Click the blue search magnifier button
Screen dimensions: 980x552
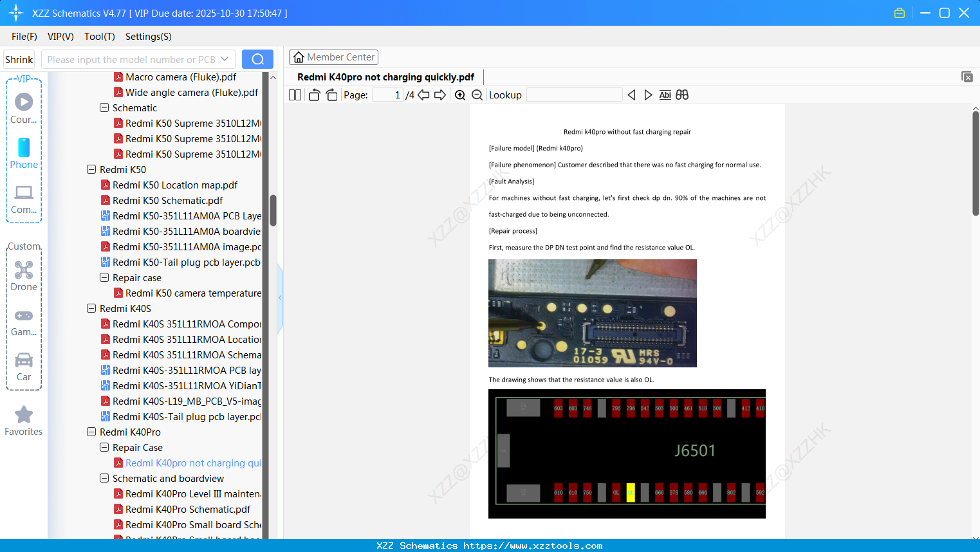pyautogui.click(x=257, y=59)
